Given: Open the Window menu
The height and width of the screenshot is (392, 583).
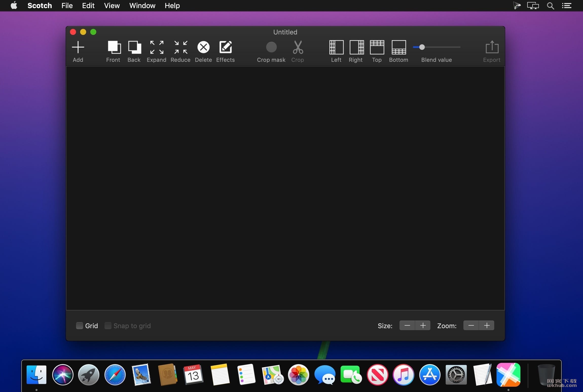Looking at the screenshot, I should point(142,6).
